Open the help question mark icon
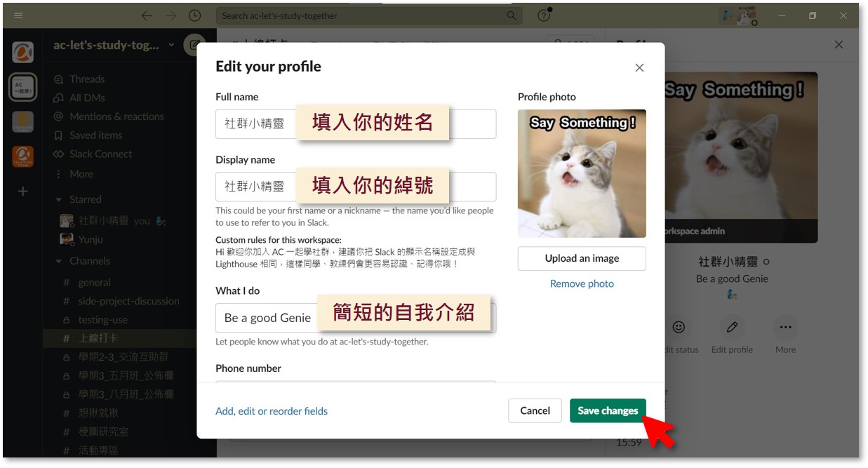 pyautogui.click(x=544, y=15)
